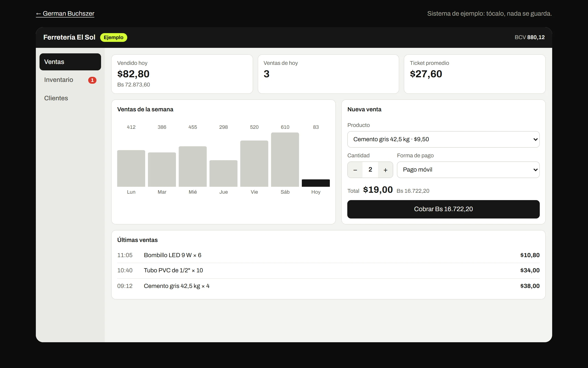The width and height of the screenshot is (588, 368).
Task: Increase quantity with the plus button
Action: click(385, 170)
